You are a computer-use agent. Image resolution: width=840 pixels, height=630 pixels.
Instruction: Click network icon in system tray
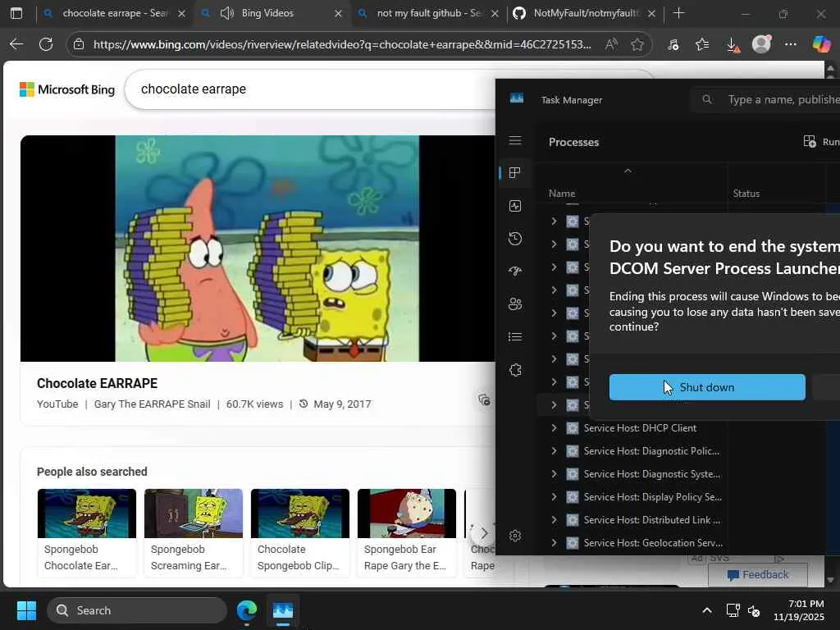click(733, 610)
